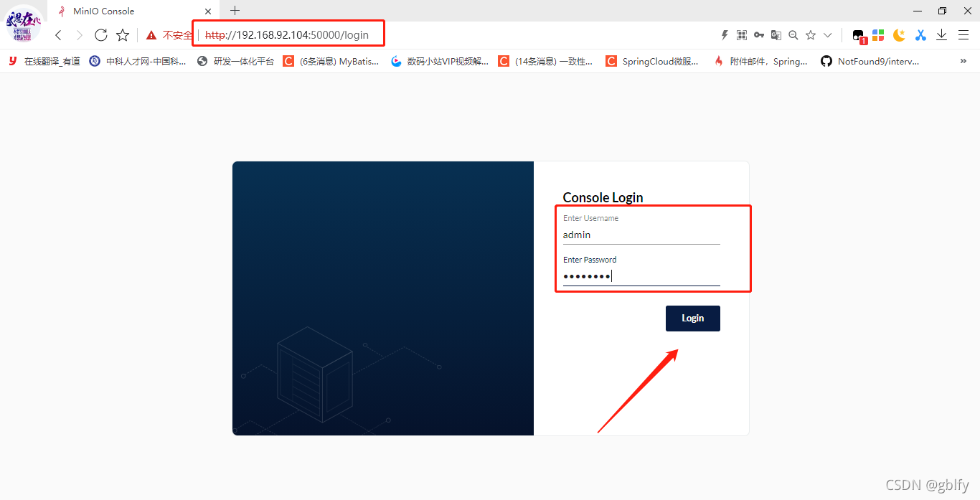Expand bookmarks overflow double chevron
The height and width of the screenshot is (500, 980).
pos(963,62)
